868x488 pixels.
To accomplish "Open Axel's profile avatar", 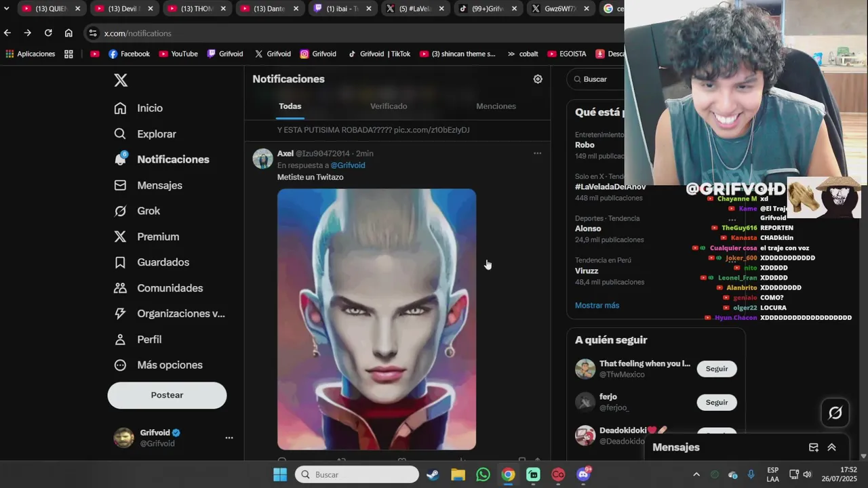I will coord(263,159).
